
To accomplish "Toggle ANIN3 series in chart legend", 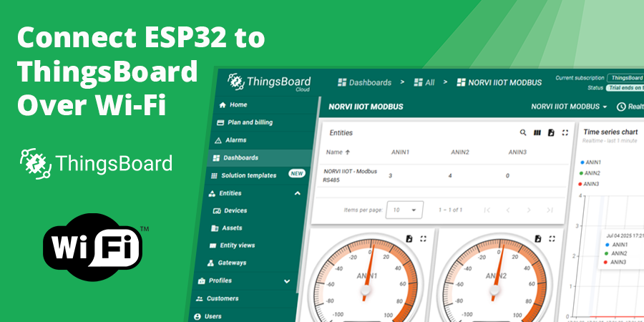I will tap(588, 184).
